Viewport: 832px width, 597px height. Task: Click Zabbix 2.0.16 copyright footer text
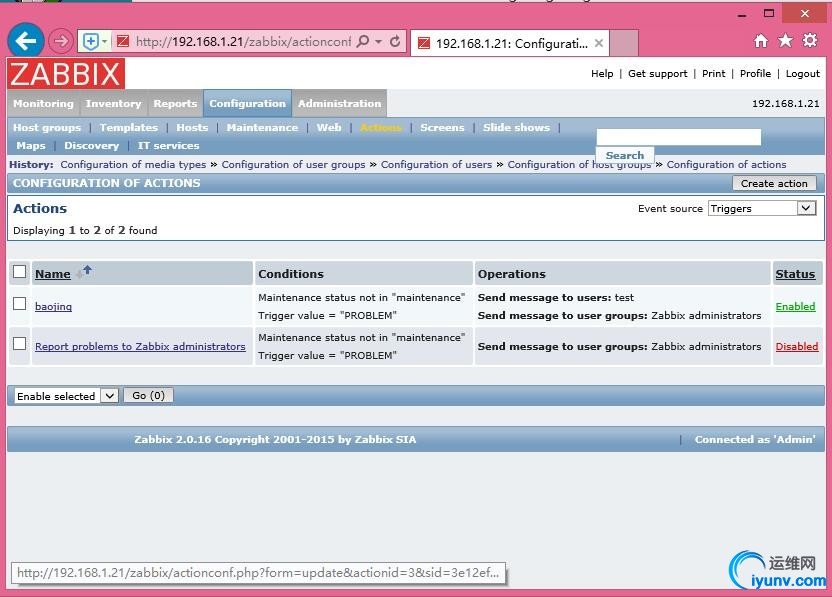pos(275,439)
